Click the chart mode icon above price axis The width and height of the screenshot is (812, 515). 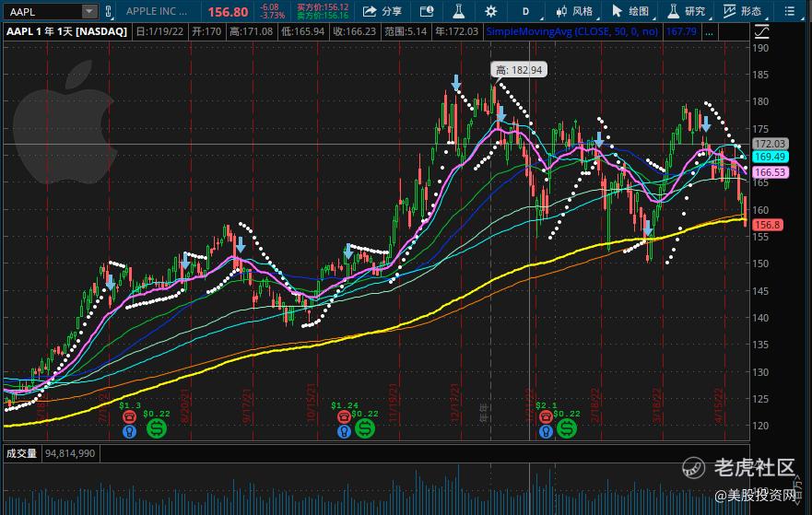(x=761, y=32)
